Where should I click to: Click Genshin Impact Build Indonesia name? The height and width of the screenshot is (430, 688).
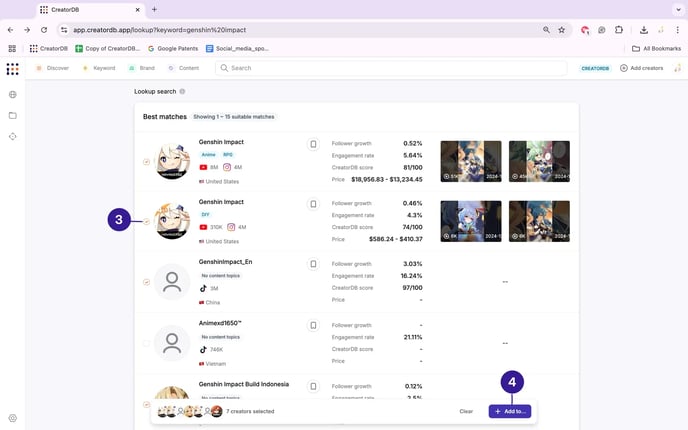pos(244,384)
